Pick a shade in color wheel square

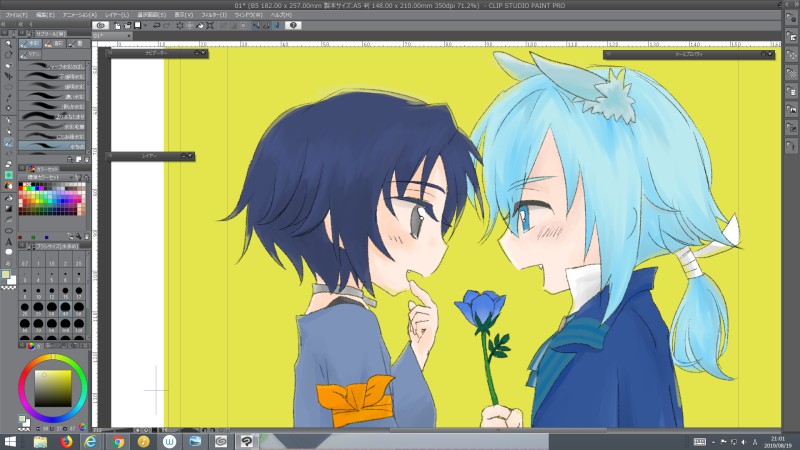53,388
